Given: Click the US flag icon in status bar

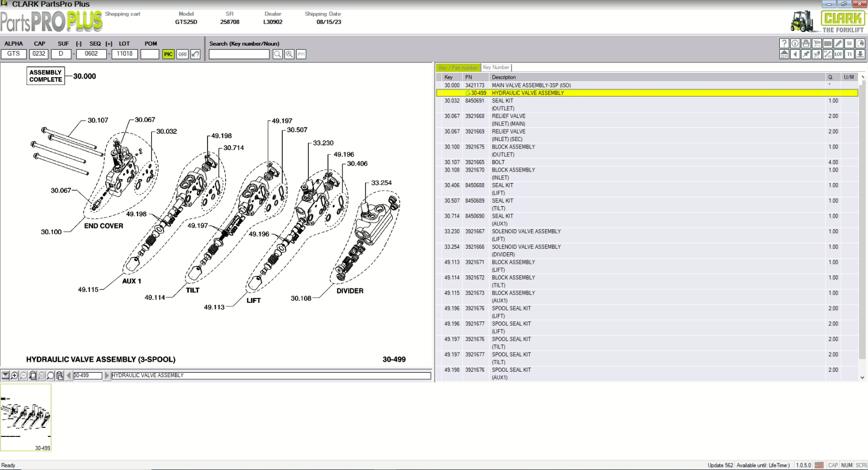Looking at the screenshot, I should tap(819, 465).
